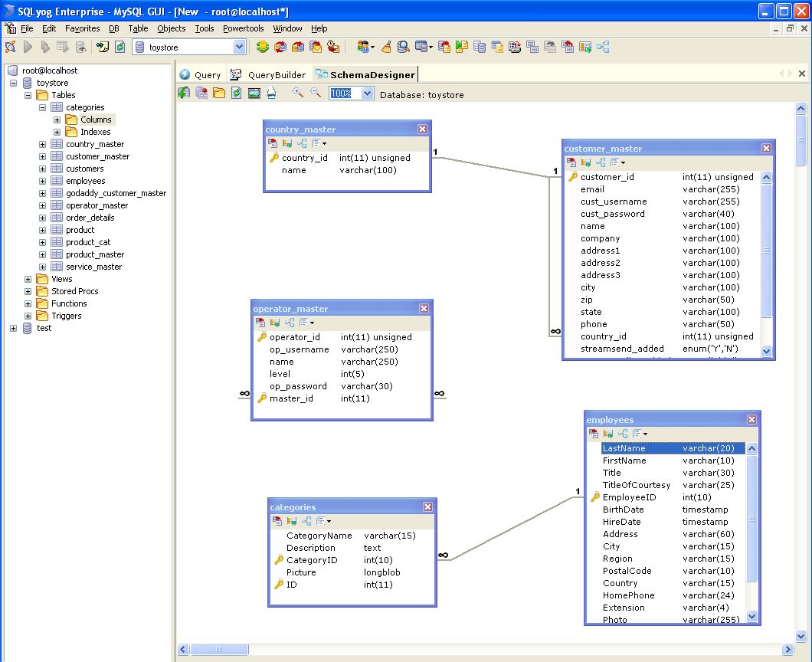Click the horizontal scrollbar thumb of canvas

pos(219,650)
